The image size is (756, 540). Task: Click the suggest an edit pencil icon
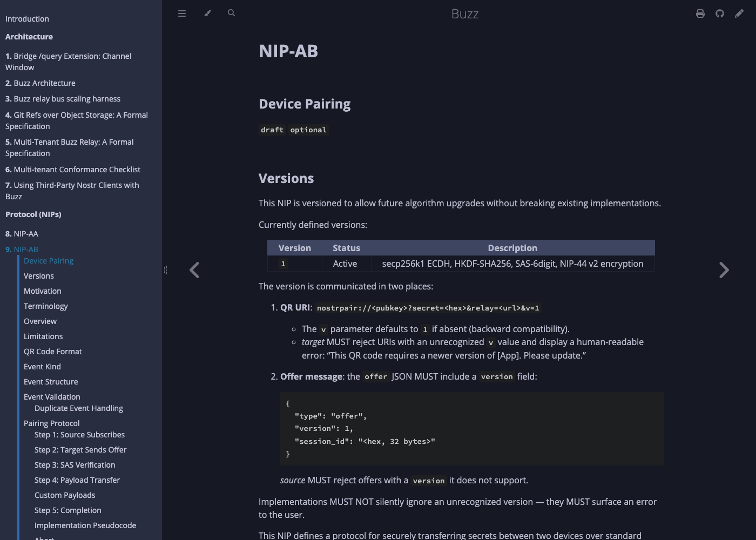click(739, 13)
